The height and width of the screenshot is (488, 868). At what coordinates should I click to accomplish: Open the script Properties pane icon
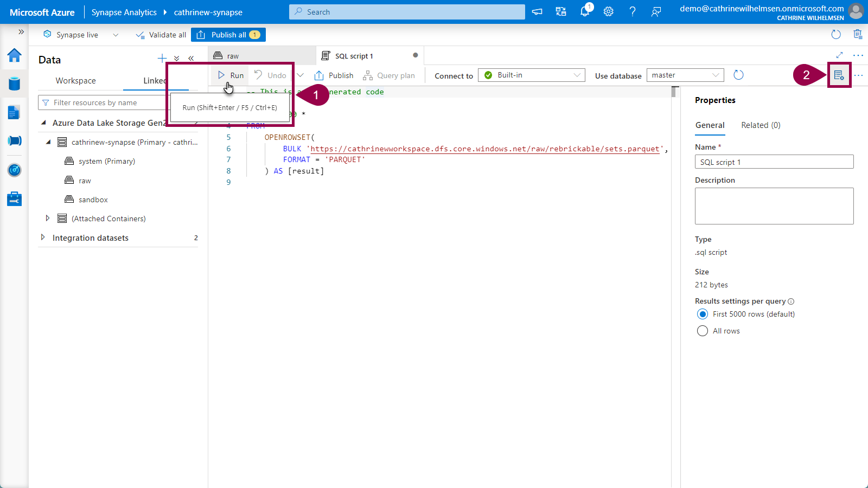point(839,75)
